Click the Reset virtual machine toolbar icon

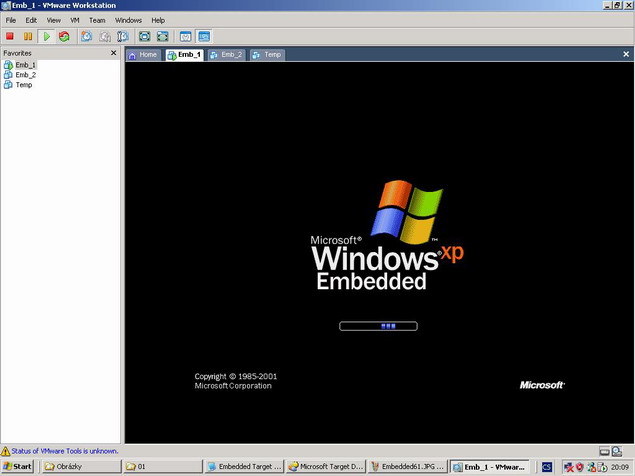pyautogui.click(x=64, y=36)
